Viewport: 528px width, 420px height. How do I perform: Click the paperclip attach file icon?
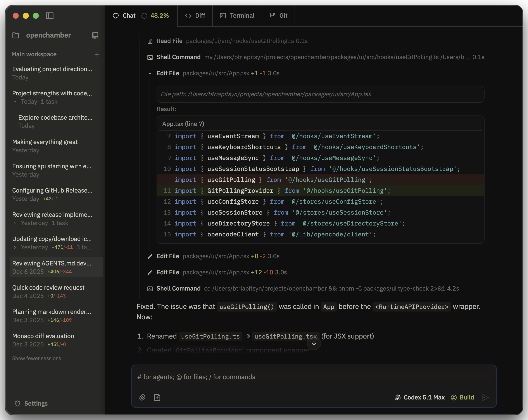[x=142, y=397]
